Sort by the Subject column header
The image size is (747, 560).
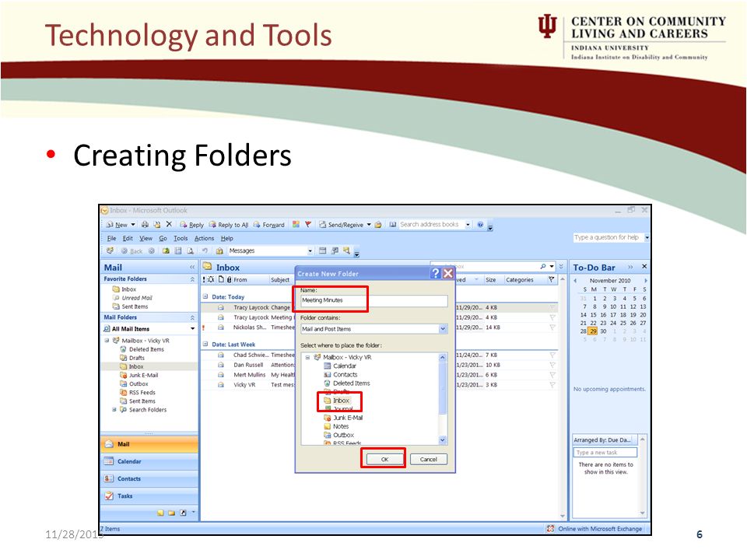tap(281, 279)
